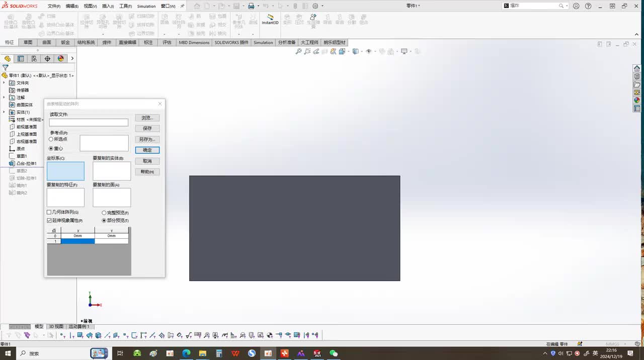Click the filter funnel icon in feature tree
The image size is (644, 360).
6,67
